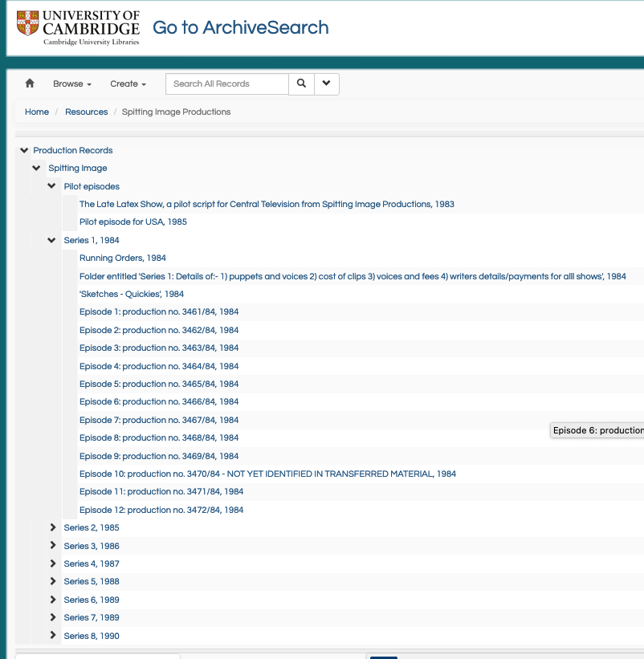Click the Home breadcrumb link

tap(37, 112)
